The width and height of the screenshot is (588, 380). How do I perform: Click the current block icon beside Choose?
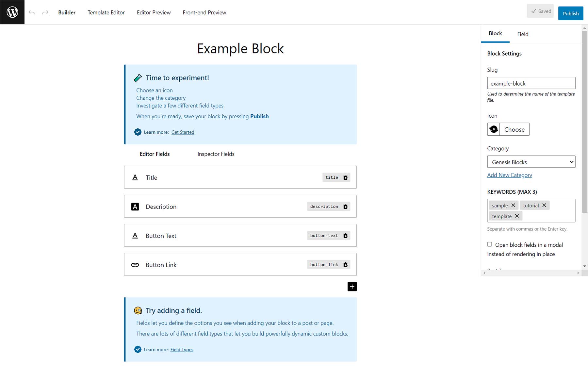click(x=494, y=129)
